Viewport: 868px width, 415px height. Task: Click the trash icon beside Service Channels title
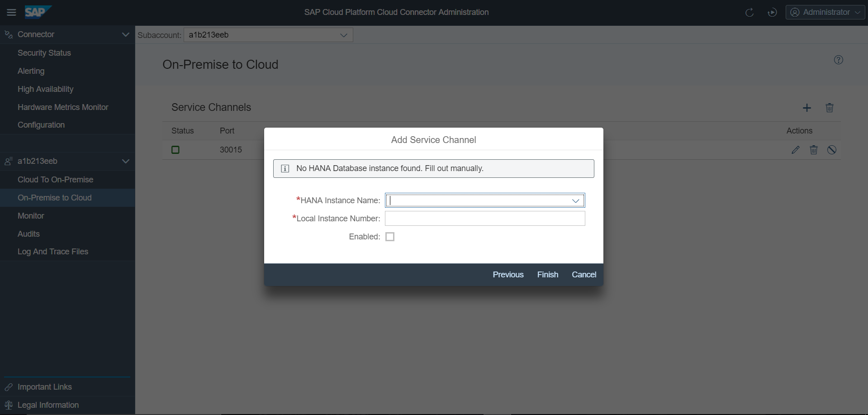(830, 108)
